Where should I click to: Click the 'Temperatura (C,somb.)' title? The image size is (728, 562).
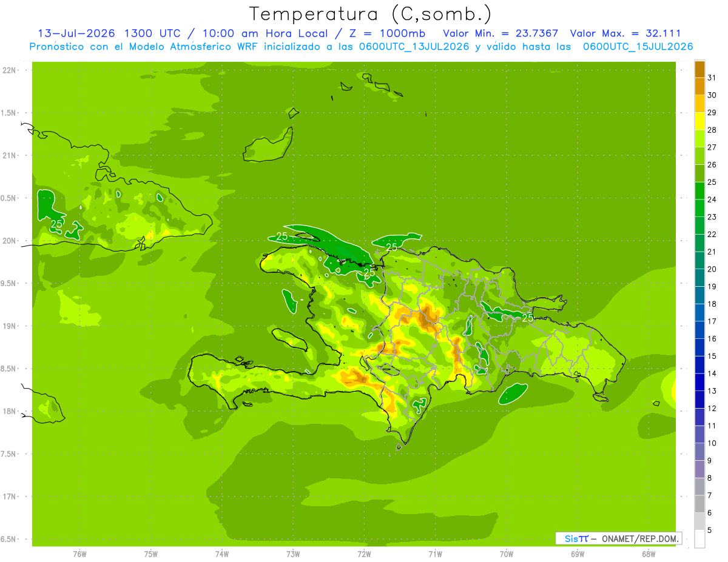pos(371,13)
